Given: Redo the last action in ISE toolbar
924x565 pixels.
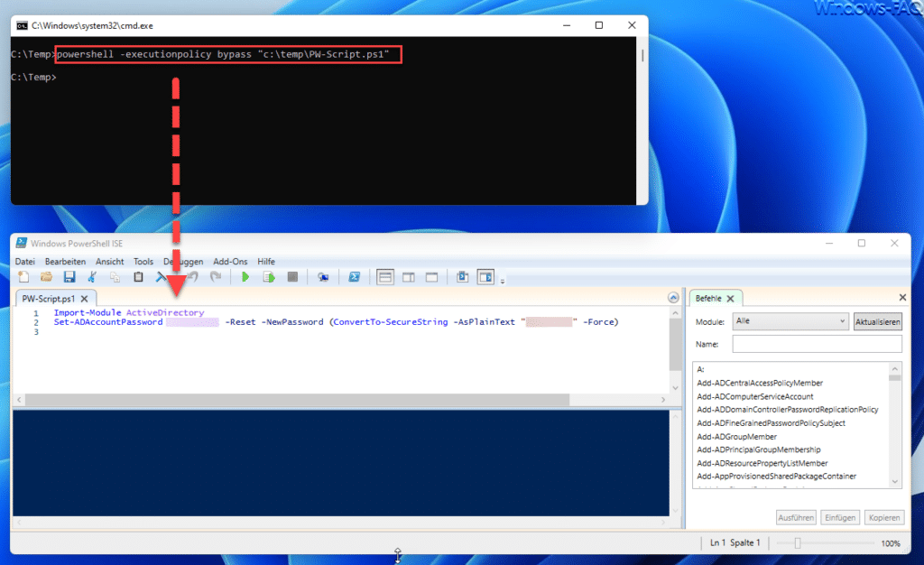Looking at the screenshot, I should pyautogui.click(x=216, y=277).
